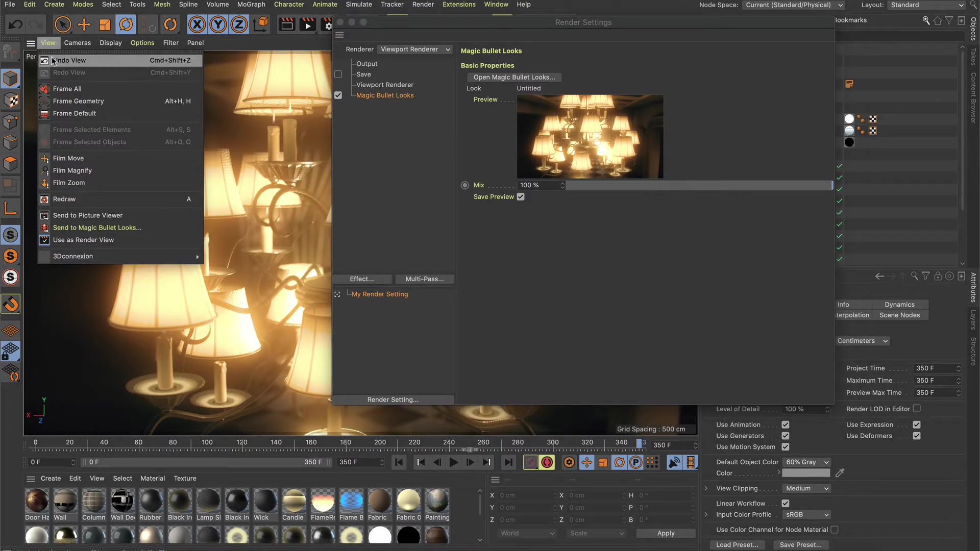Screen dimensions: 980x551
Task: Click the Render to Picture Viewer icon
Action: point(308,24)
